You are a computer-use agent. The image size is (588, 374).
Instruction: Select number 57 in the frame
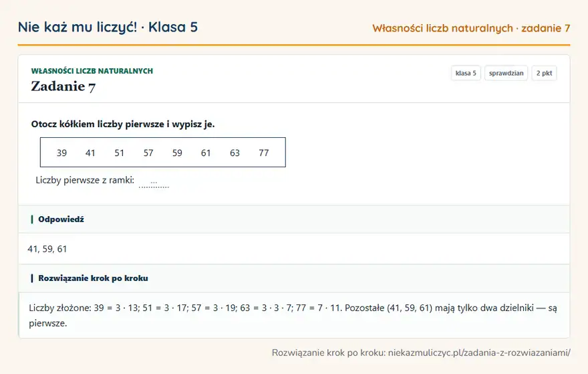pyautogui.click(x=148, y=153)
